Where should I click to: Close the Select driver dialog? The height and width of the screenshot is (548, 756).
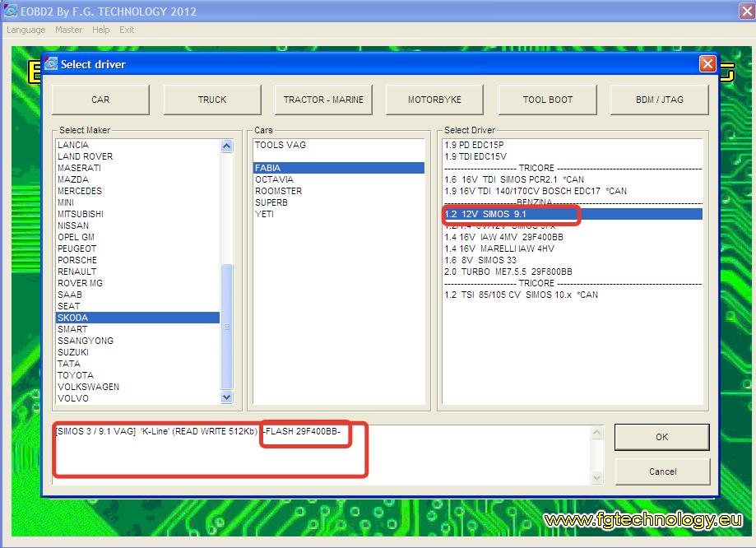click(x=707, y=63)
